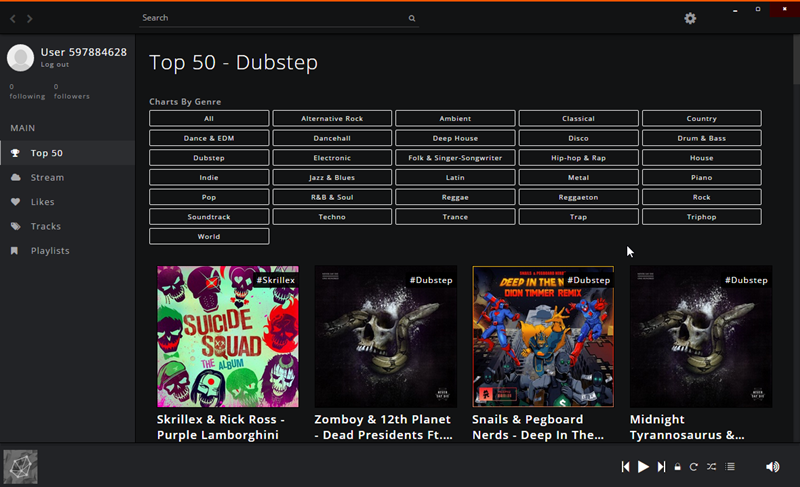The width and height of the screenshot is (800, 487).
Task: Skip to the next track
Action: 661,467
